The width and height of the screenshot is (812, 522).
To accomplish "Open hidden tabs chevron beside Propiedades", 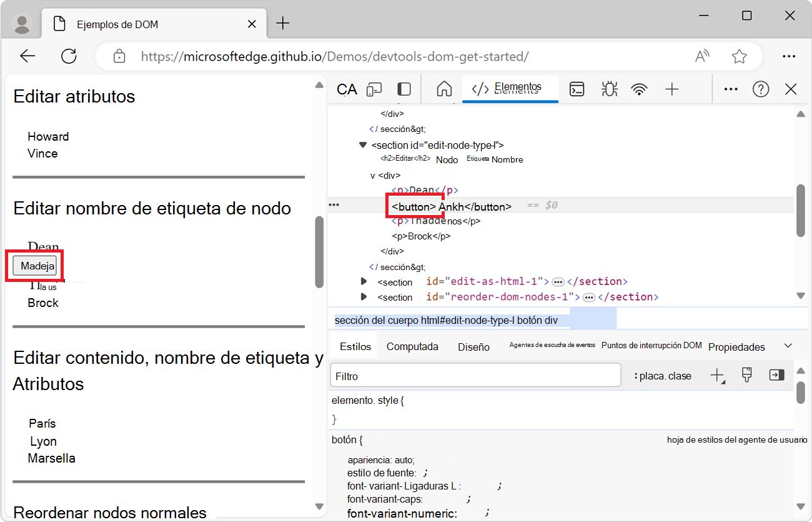I will tap(788, 344).
